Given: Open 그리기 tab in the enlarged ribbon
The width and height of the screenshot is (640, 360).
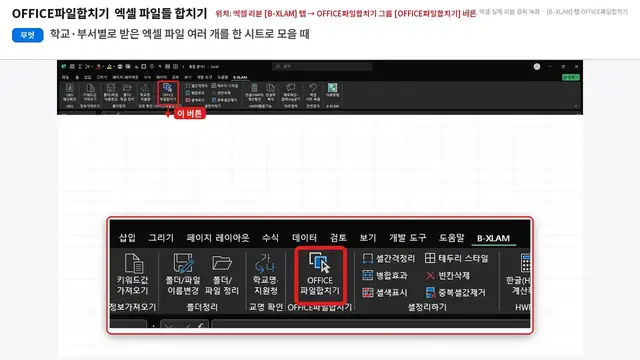Looking at the screenshot, I should pyautogui.click(x=161, y=238).
